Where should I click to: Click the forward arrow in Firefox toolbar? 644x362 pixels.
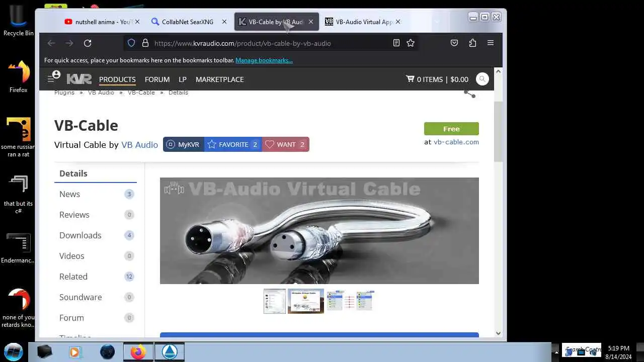click(x=69, y=43)
